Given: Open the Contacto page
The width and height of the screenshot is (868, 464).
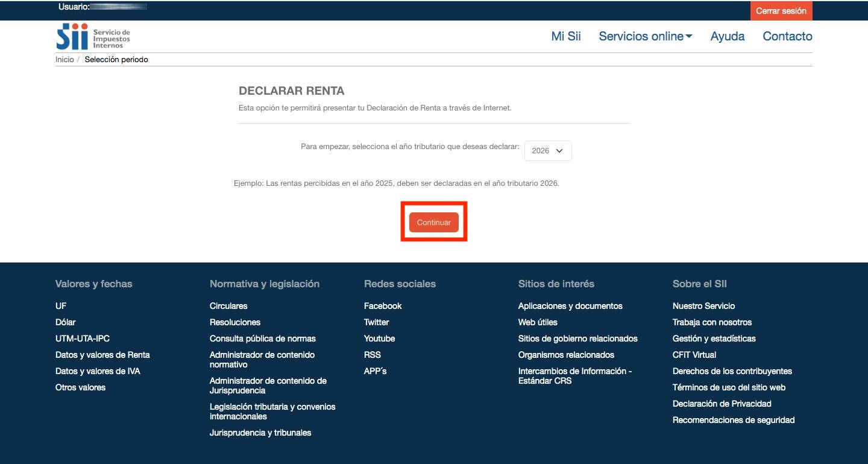Looking at the screenshot, I should pos(787,36).
